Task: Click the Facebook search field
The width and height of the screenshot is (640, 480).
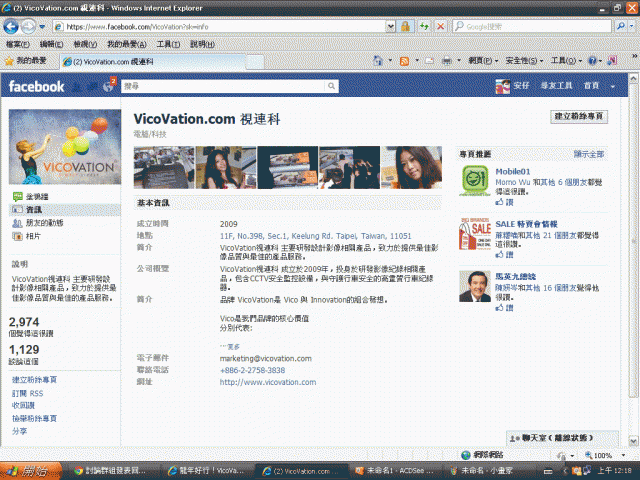Action: pos(224,86)
